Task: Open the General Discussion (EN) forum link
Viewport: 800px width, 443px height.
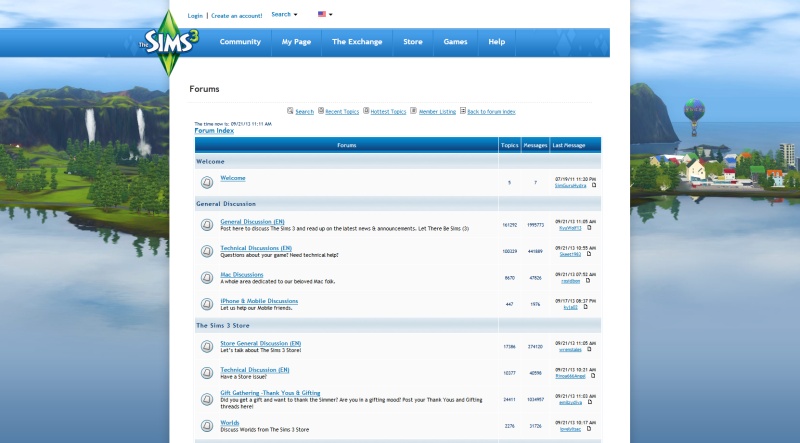Action: 253,222
